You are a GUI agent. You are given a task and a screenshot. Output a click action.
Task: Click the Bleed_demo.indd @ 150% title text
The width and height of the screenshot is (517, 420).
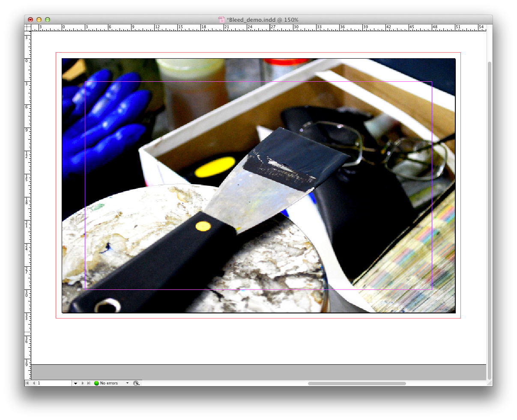click(x=263, y=20)
